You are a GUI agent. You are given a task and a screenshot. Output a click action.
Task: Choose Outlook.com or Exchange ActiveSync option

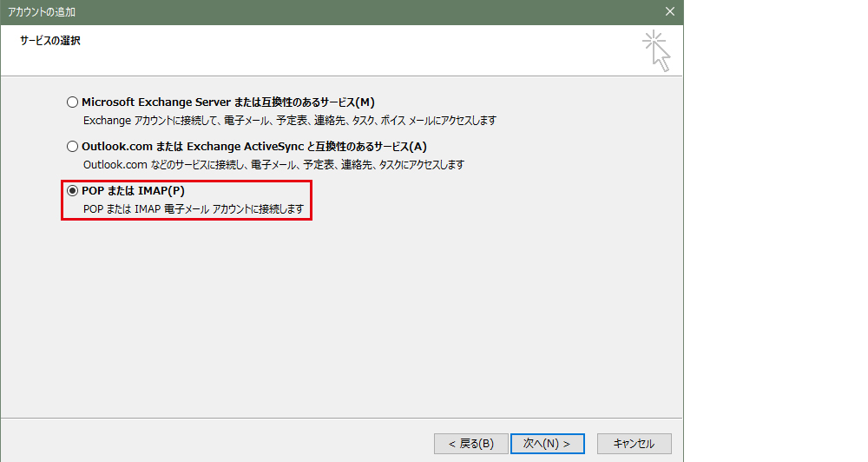pyautogui.click(x=73, y=147)
